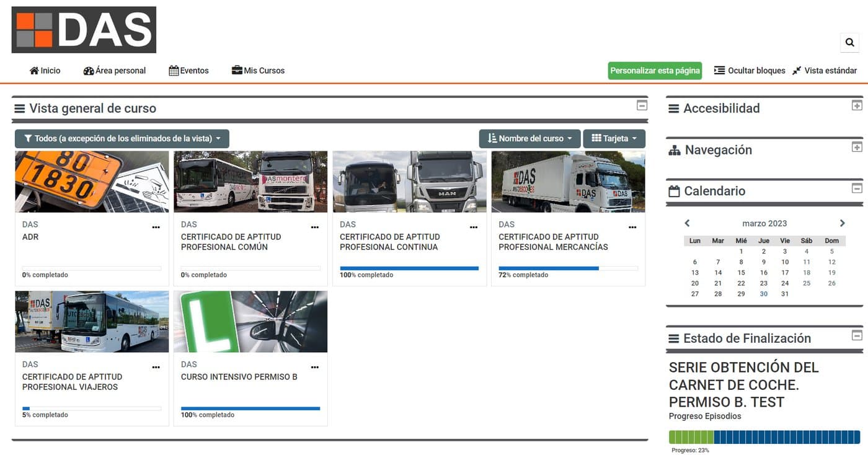The height and width of the screenshot is (455, 868).
Task: Click the Progreso Episodios progress bar
Action: click(764, 437)
